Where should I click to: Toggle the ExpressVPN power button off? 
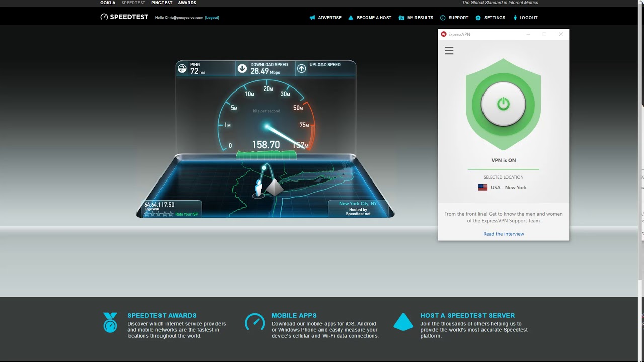tap(503, 104)
